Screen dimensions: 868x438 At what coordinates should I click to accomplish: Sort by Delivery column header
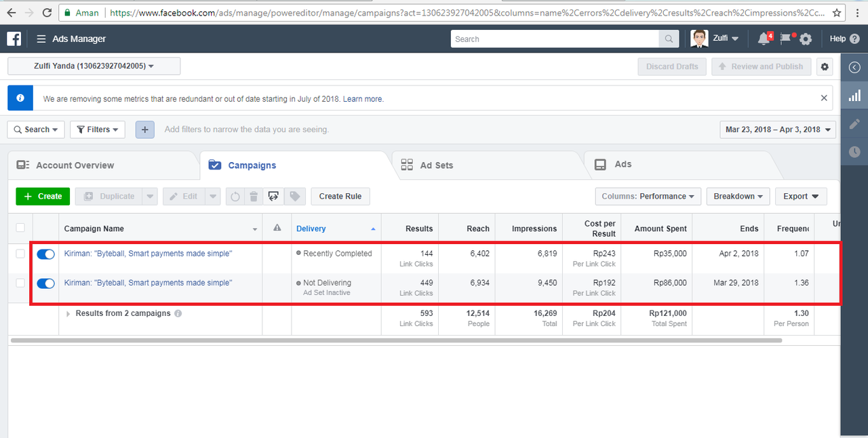coord(336,228)
